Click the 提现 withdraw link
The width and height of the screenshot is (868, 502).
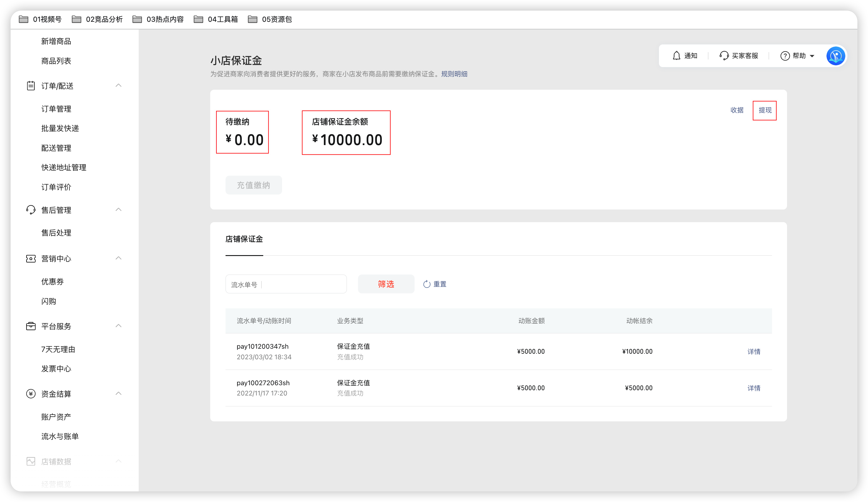click(765, 110)
